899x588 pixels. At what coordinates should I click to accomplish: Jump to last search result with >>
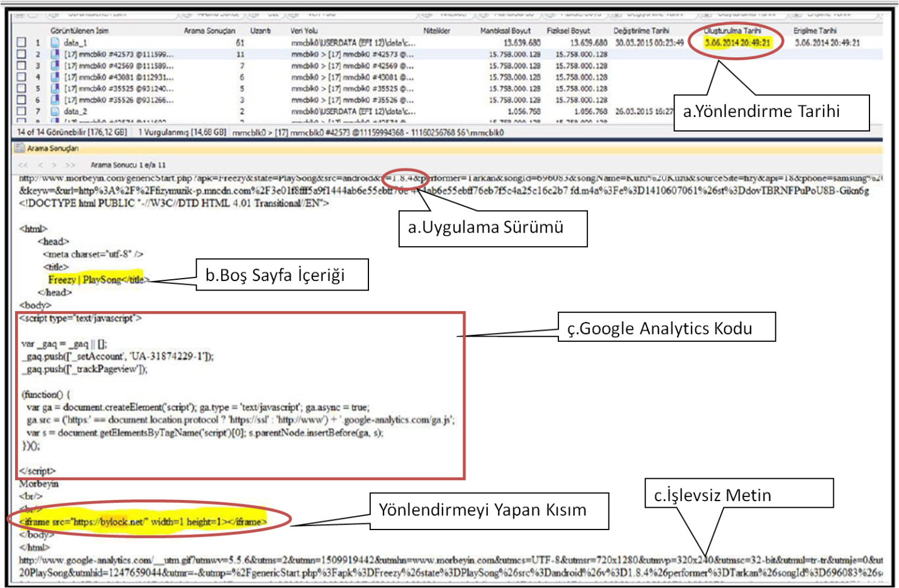click(x=71, y=165)
